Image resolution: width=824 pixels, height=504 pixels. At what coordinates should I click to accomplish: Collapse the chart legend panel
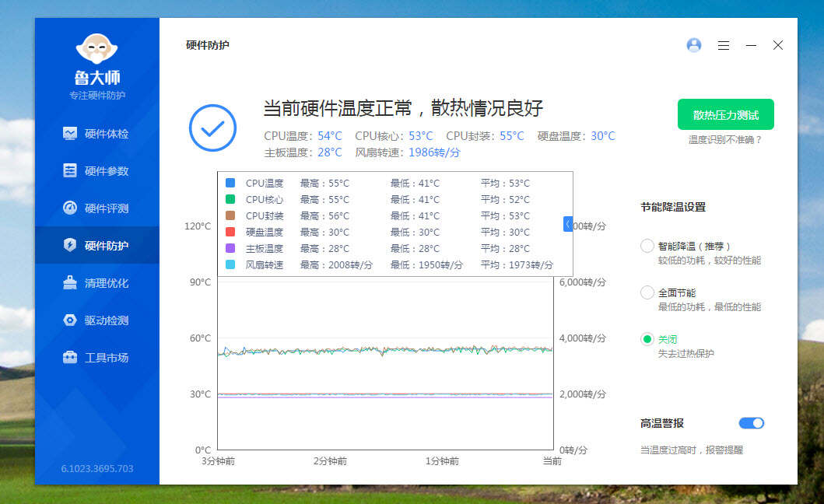pyautogui.click(x=567, y=223)
